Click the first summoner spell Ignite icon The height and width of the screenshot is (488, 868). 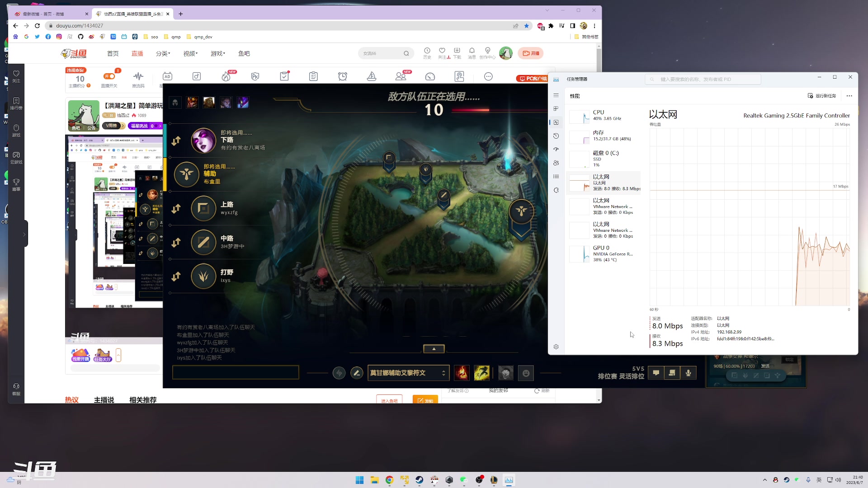click(x=462, y=373)
